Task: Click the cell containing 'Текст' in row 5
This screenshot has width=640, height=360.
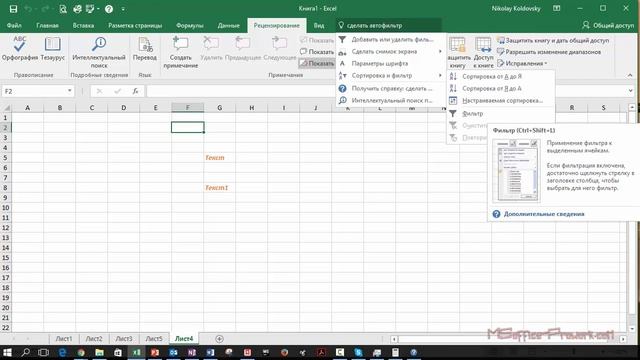Action: tap(220, 158)
